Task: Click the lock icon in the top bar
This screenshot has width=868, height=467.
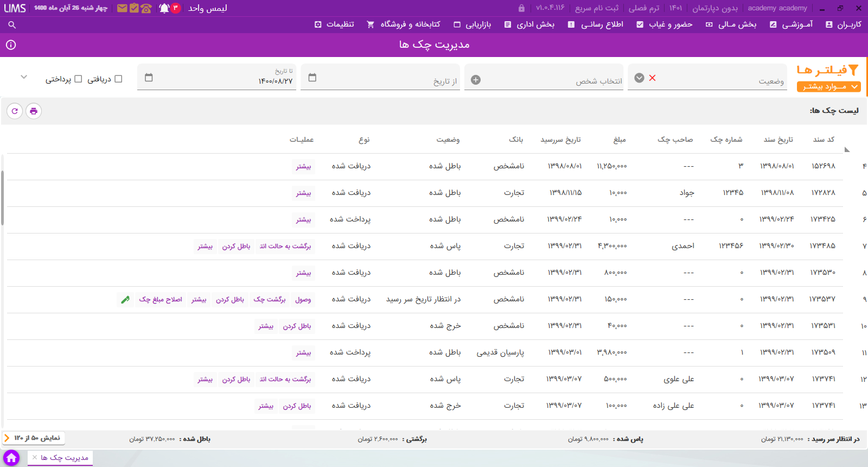Action: pyautogui.click(x=521, y=8)
